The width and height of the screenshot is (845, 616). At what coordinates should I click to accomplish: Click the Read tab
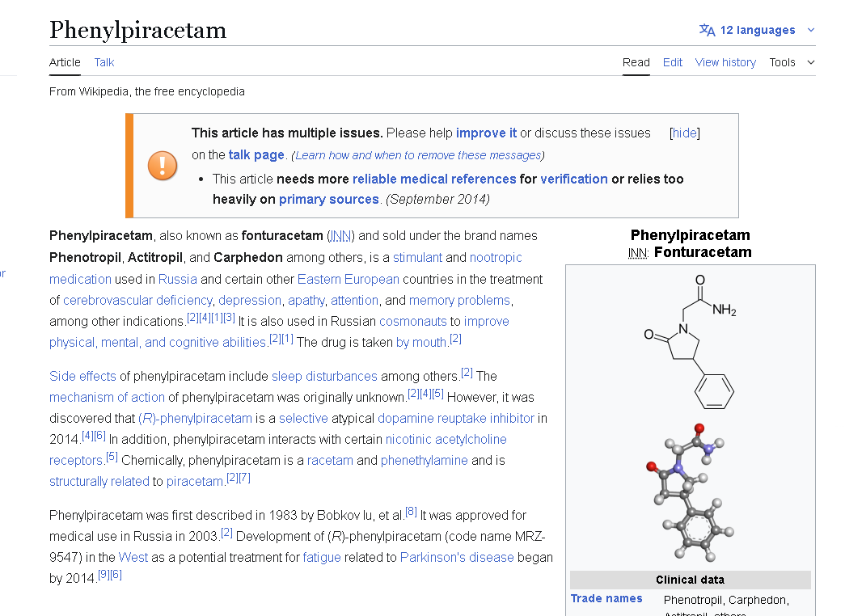(636, 62)
